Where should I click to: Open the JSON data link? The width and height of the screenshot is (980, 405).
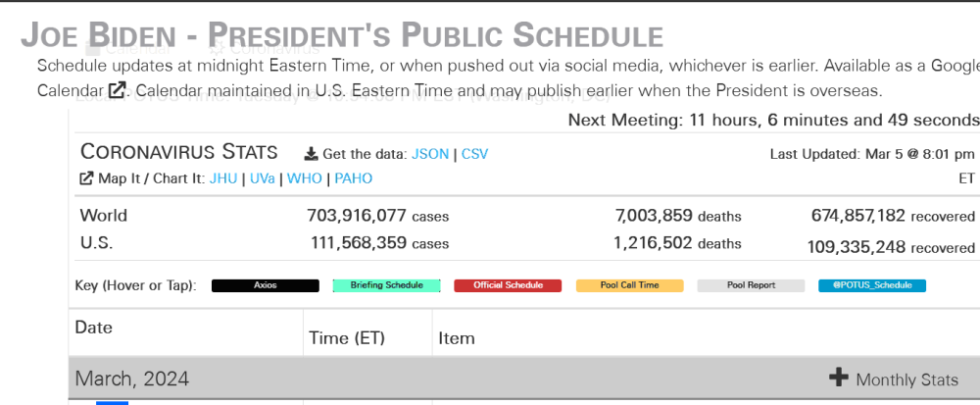pyautogui.click(x=430, y=154)
